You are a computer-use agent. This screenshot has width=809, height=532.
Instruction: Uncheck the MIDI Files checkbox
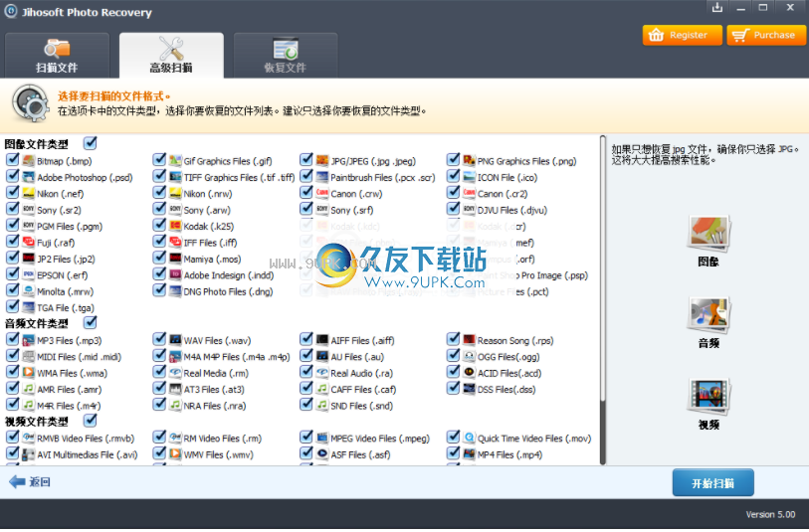pos(12,355)
